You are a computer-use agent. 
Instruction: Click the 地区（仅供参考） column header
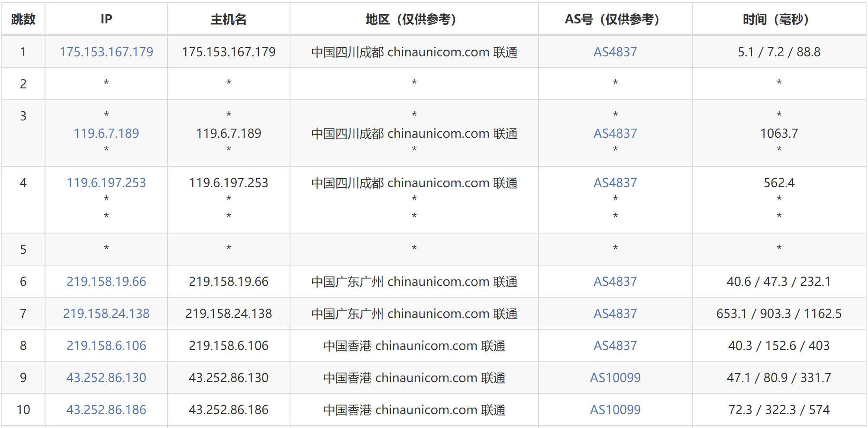(414, 19)
